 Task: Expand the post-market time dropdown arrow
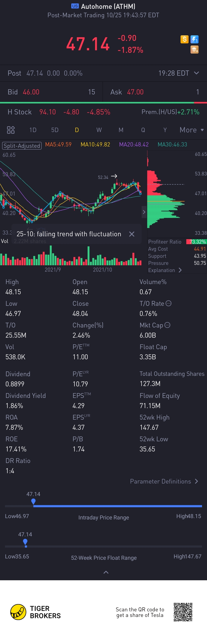point(196,73)
